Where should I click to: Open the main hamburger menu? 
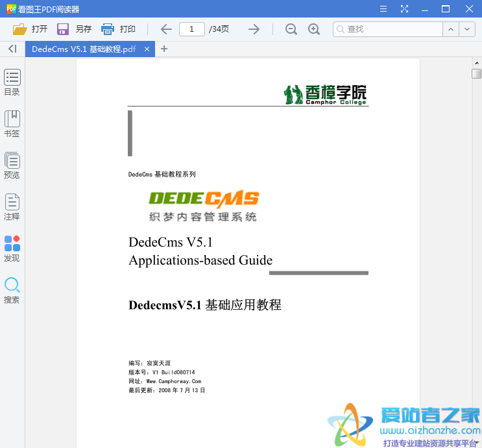383,9
